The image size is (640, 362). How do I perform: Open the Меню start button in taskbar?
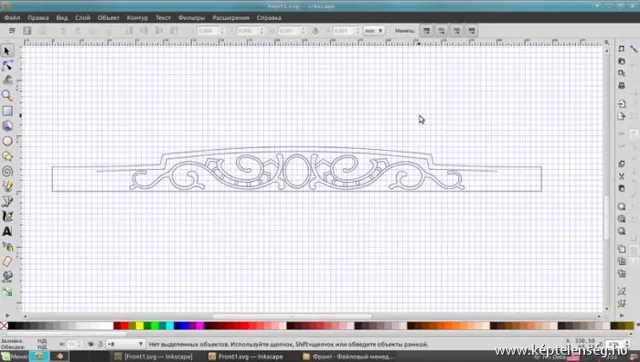tap(14, 357)
